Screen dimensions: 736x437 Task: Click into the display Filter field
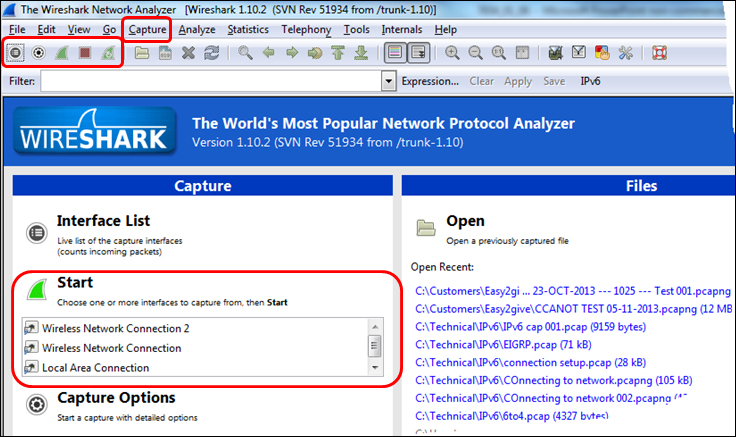coord(211,81)
